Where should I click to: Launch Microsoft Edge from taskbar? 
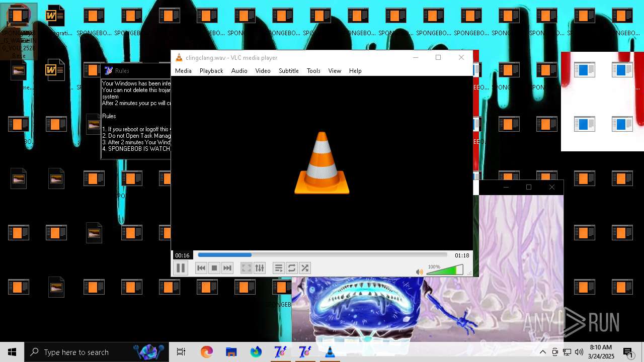(206, 352)
